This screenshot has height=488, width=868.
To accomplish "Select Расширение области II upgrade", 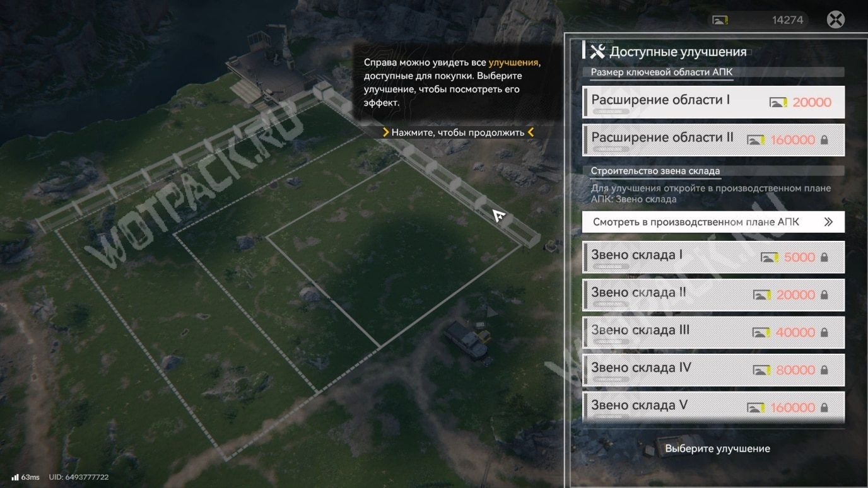I will point(713,140).
